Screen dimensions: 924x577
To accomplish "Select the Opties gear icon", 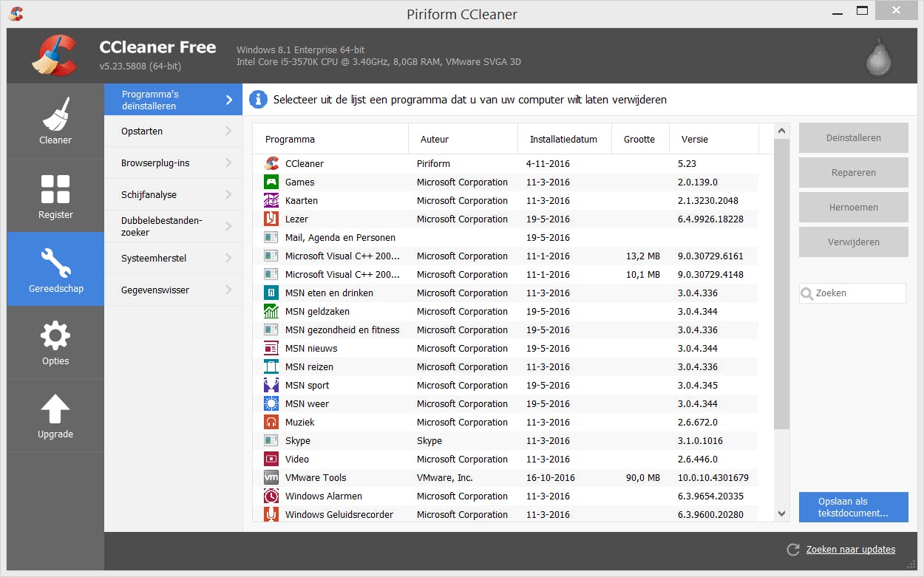I will (x=55, y=336).
